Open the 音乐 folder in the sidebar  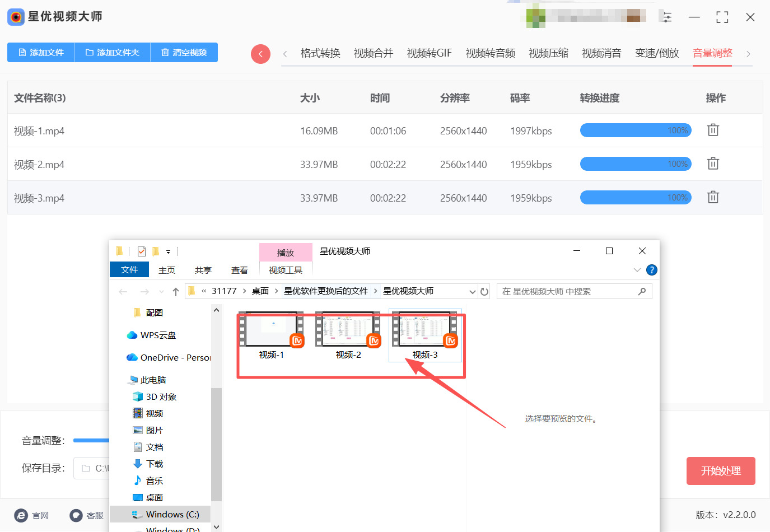coord(148,480)
